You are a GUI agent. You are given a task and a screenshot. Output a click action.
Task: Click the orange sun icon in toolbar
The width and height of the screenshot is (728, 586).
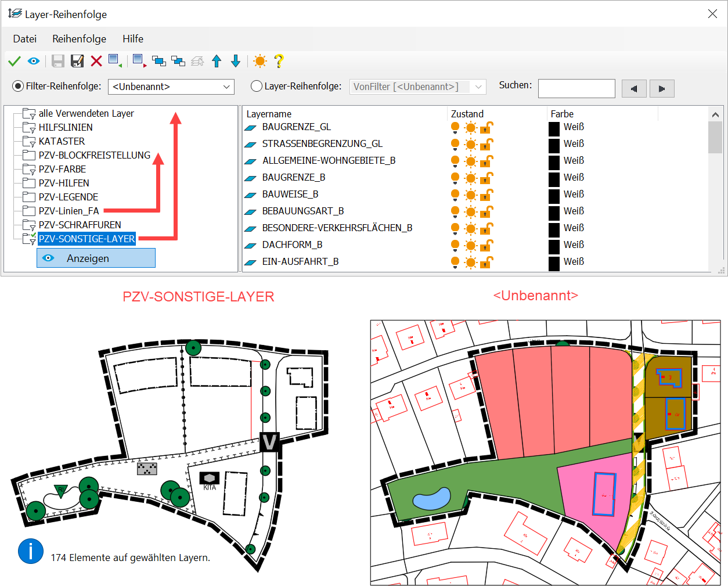260,61
